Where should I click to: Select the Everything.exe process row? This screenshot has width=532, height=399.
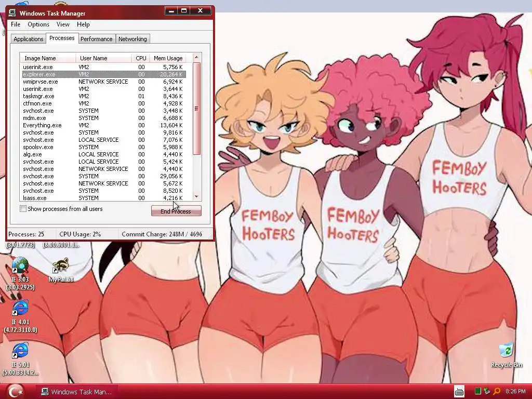[x=104, y=125]
